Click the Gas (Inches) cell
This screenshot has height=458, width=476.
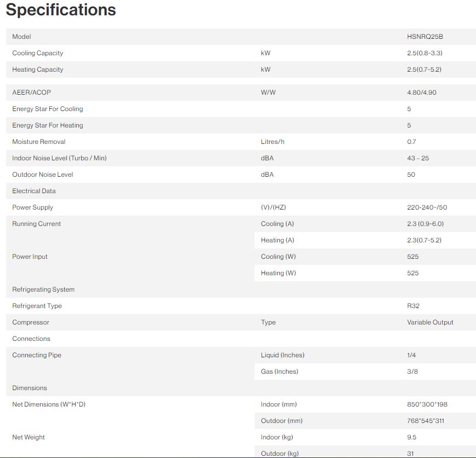click(x=279, y=372)
